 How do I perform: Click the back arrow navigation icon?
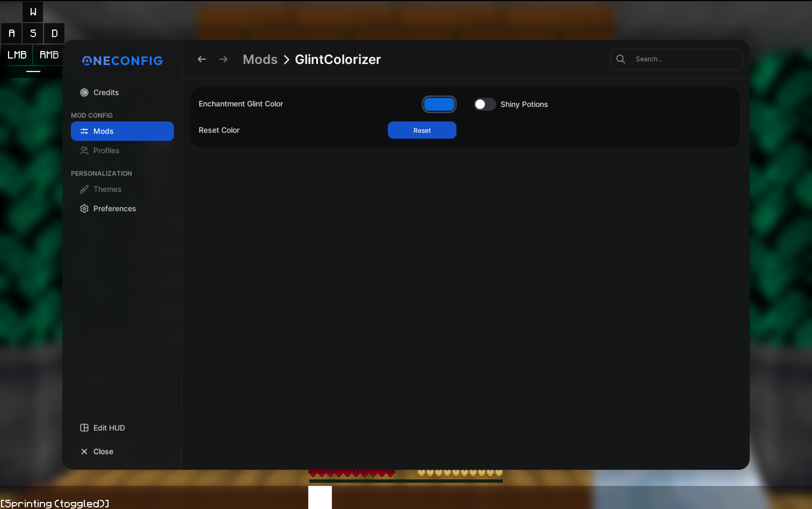point(201,59)
